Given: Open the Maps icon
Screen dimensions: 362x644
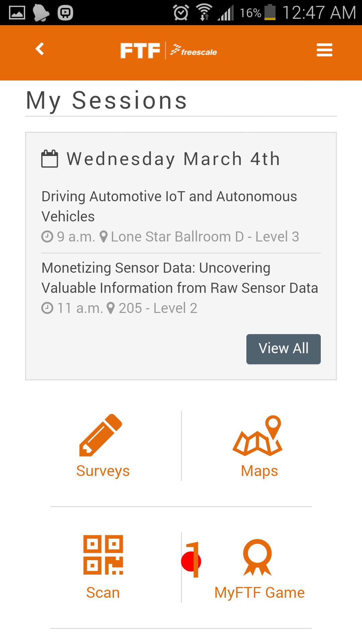Looking at the screenshot, I should (x=258, y=436).
